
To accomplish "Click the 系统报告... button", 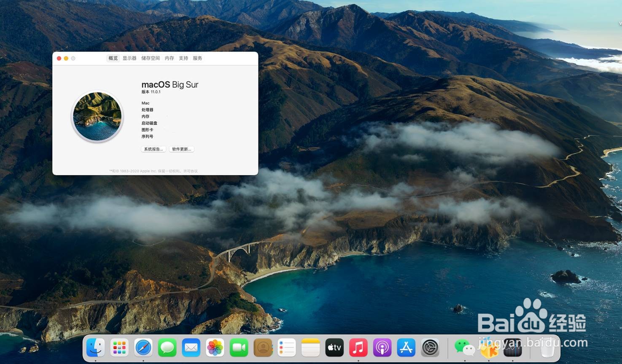I will point(153,149).
